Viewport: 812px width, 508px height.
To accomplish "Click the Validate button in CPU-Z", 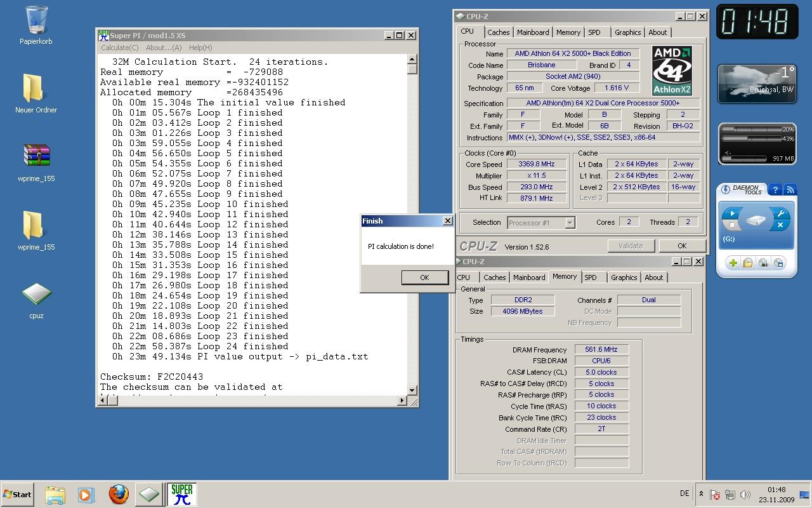I will pyautogui.click(x=631, y=246).
